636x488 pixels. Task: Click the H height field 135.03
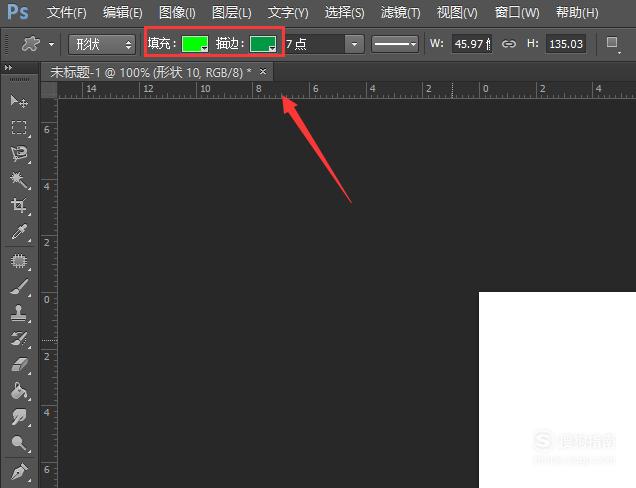click(x=566, y=44)
